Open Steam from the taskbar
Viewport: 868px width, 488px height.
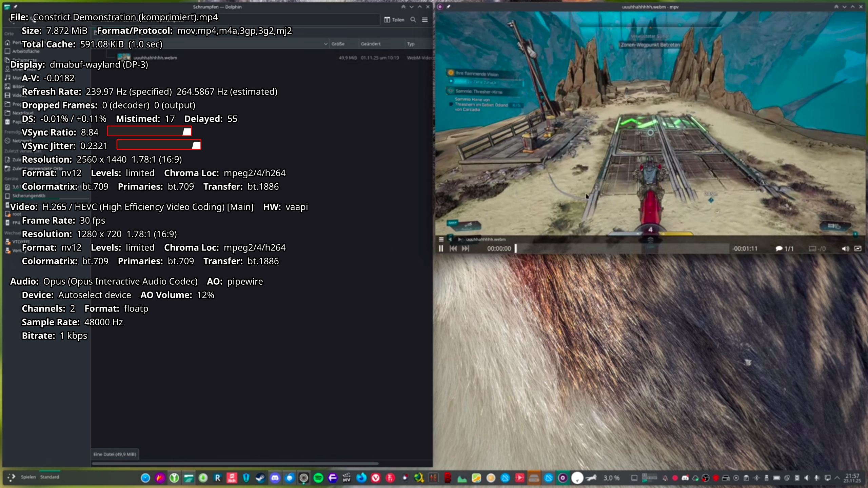pos(260,478)
